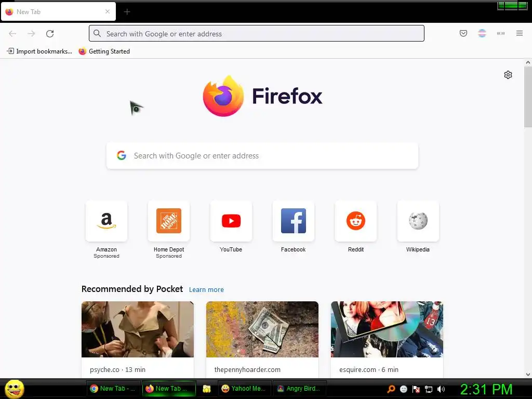Click the magnifier icon in address bar
Viewport: 532px width, 399px height.
point(97,33)
